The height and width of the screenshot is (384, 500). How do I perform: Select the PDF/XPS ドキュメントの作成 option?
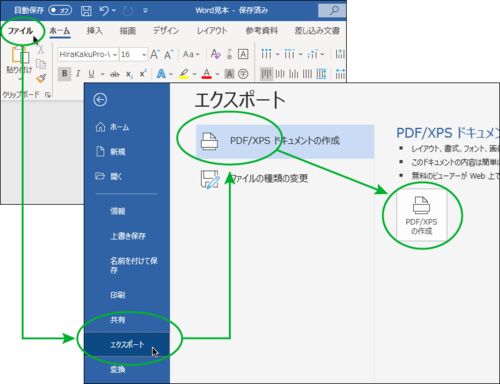click(285, 141)
